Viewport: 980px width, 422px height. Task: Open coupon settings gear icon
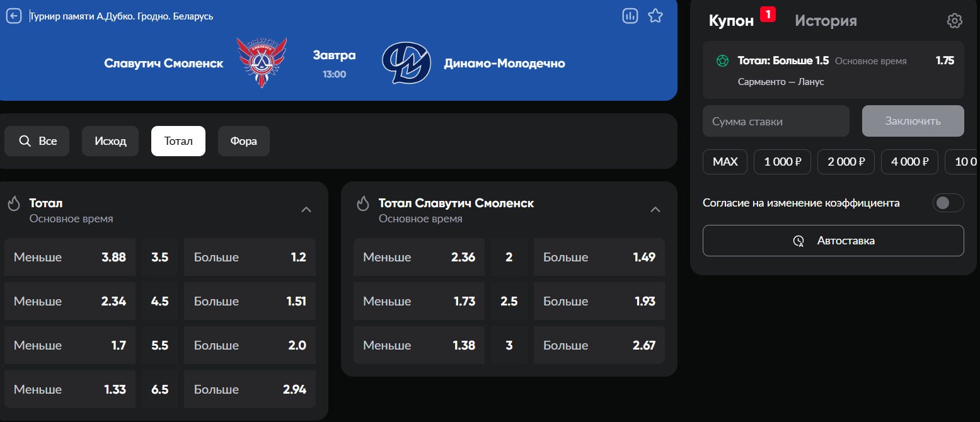coord(955,21)
